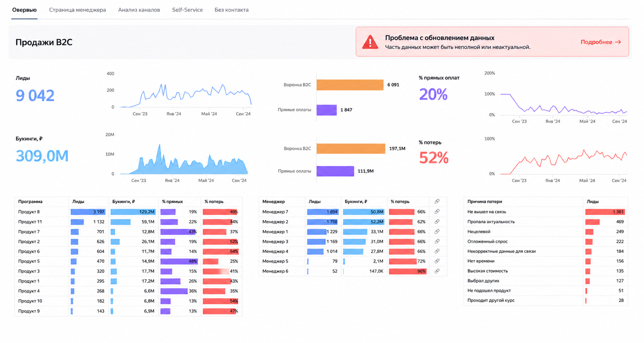Select the Продукт 9 row name
Image resolution: width=644 pixels, height=343 pixels.
click(x=29, y=311)
